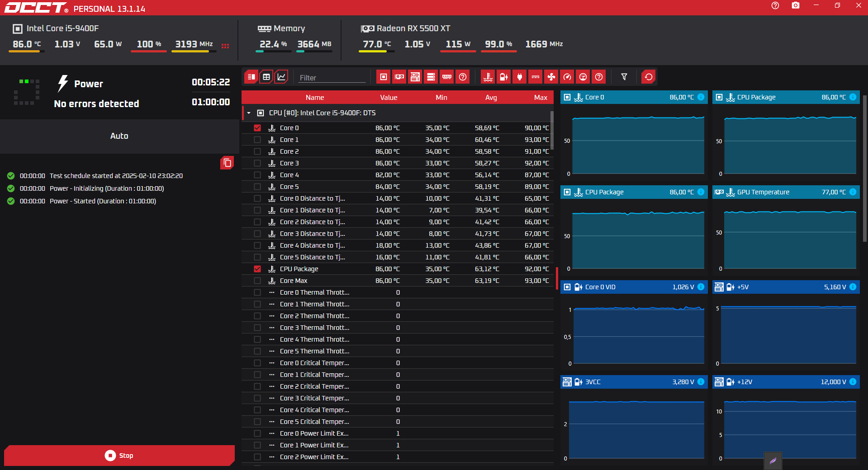Click the Radeon RX 5500 XT summary title
This screenshot has height=470, width=868.
(413, 28)
